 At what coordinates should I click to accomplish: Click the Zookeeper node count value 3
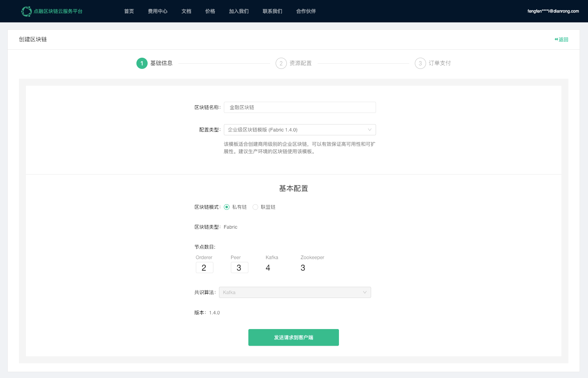click(303, 268)
